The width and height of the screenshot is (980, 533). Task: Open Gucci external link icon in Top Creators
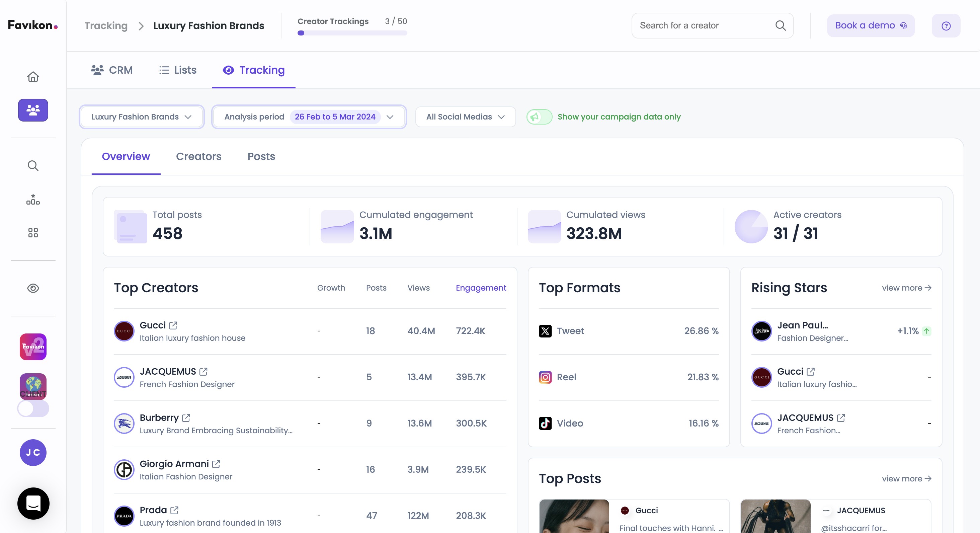[173, 325]
